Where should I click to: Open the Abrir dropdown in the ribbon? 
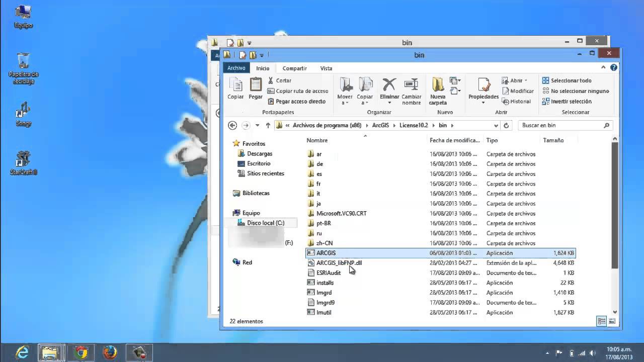point(515,80)
